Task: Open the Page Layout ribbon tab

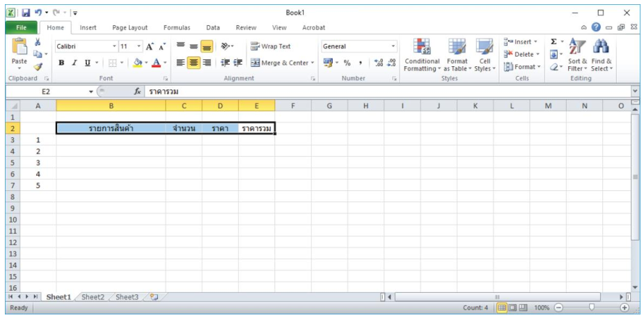Action: [x=129, y=28]
